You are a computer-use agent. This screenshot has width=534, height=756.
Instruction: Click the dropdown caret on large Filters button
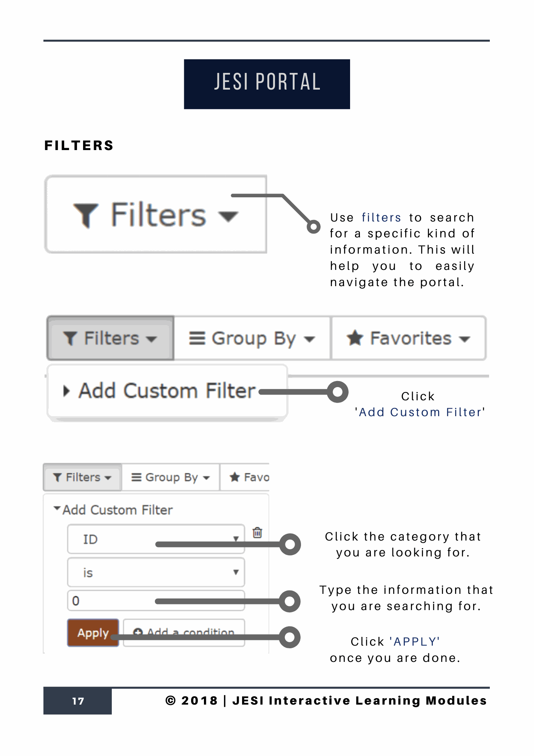(228, 217)
